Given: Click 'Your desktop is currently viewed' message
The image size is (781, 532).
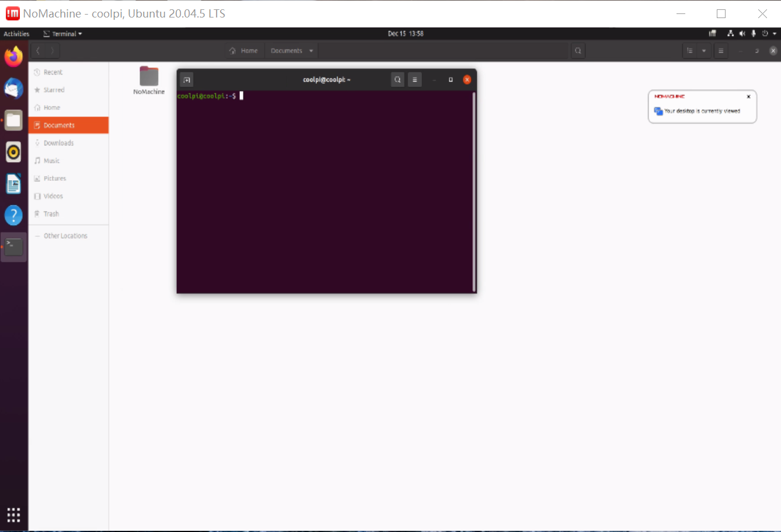Looking at the screenshot, I should point(702,111).
